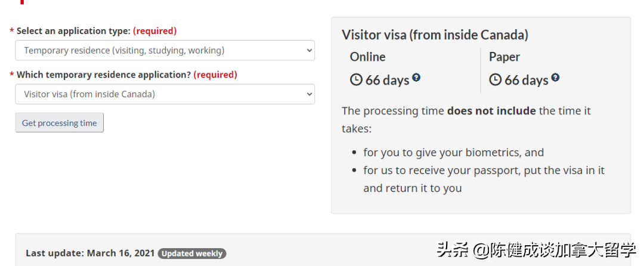Screen dimensions: 644x266
Task: Click the biometrics bullet point text
Action: (x=453, y=153)
